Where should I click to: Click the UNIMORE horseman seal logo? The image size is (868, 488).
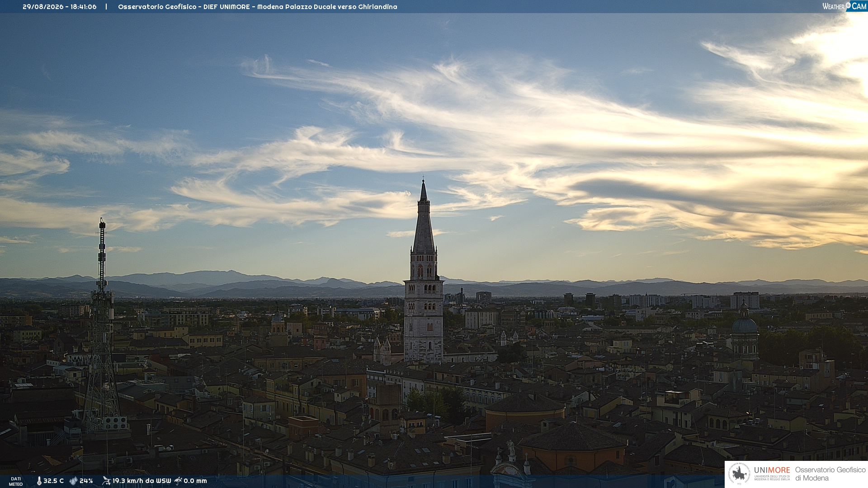(740, 474)
